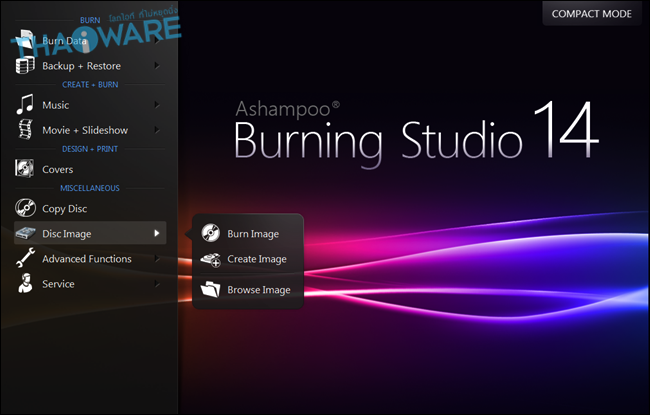Expand the Movie + Slideshow submenu arrow
The image size is (650, 415).
(157, 130)
